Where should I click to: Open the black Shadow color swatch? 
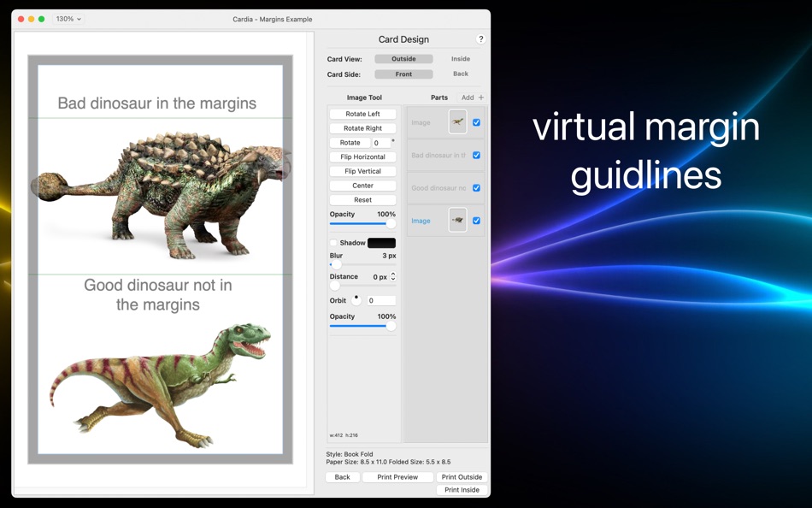pyautogui.click(x=382, y=243)
